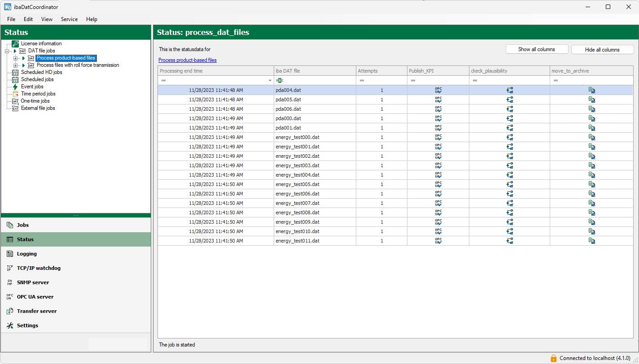639x364 pixels.
Task: Expand Process files with roll force transmission node
Action: click(16, 65)
